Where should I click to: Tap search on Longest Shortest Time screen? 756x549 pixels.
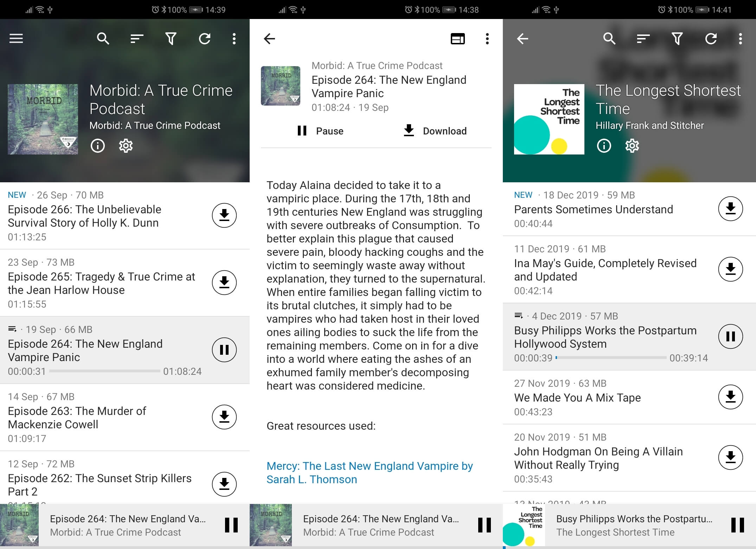click(x=609, y=38)
